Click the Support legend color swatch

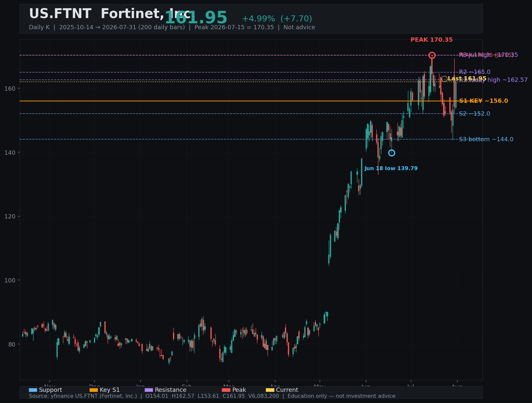(x=33, y=390)
